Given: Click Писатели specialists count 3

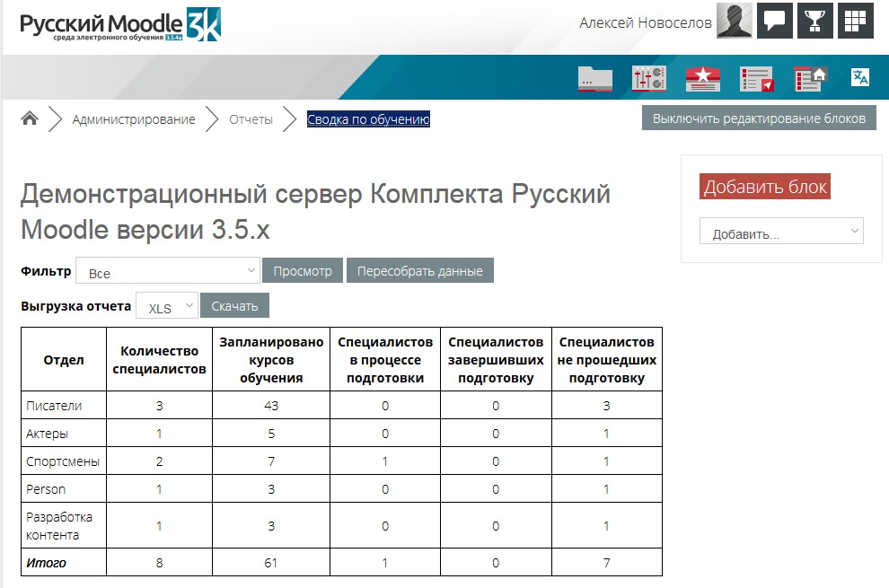Looking at the screenshot, I should [159, 406].
